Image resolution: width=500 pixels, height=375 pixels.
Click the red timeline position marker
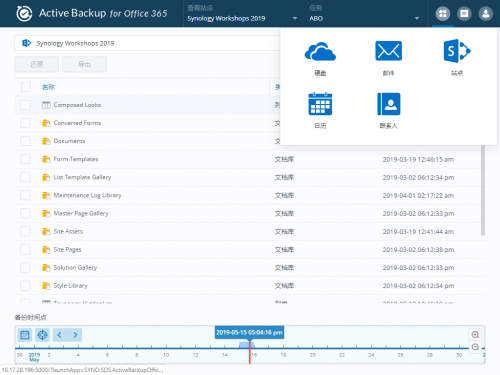(249, 352)
